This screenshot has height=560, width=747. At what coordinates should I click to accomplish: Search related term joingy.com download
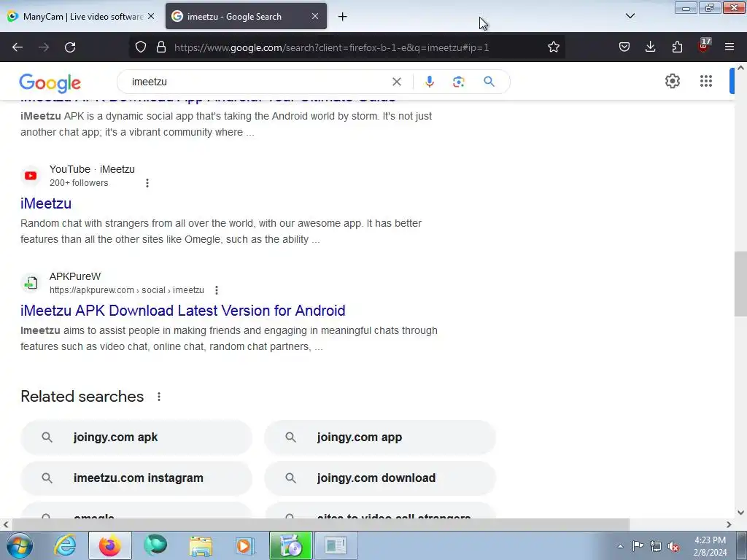click(x=379, y=478)
